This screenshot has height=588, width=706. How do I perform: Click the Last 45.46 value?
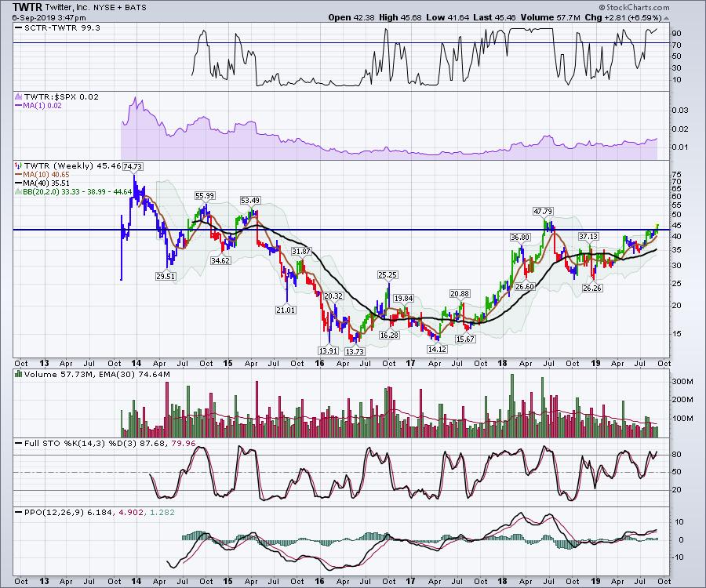pos(495,17)
